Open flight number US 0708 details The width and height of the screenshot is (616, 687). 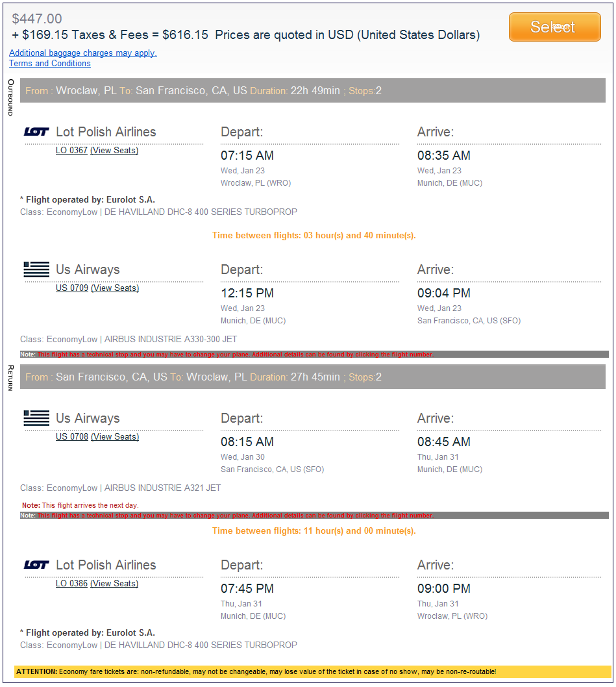point(71,437)
